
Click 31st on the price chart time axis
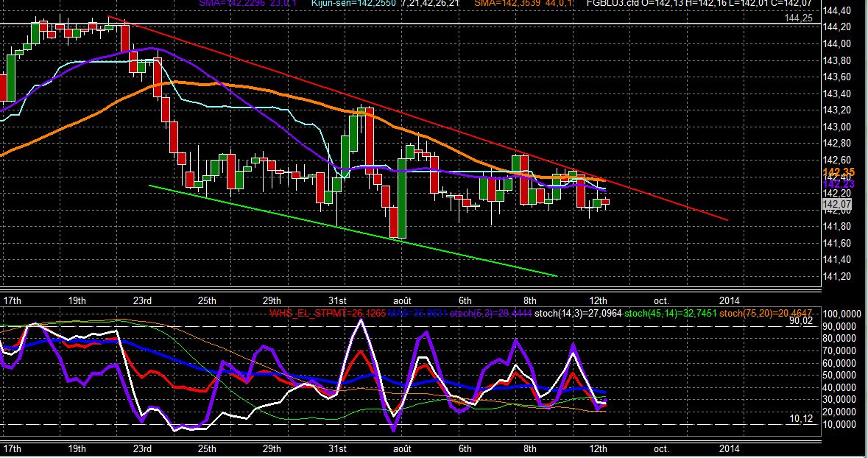(337, 300)
